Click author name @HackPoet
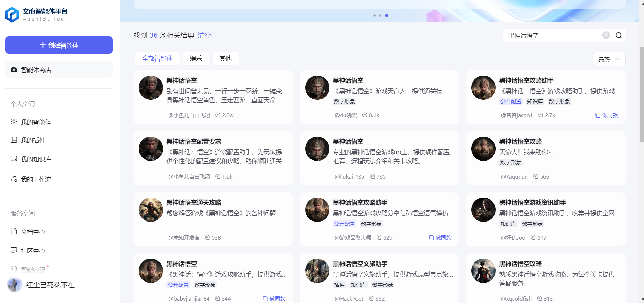The height and width of the screenshot is (303, 644). click(x=349, y=298)
